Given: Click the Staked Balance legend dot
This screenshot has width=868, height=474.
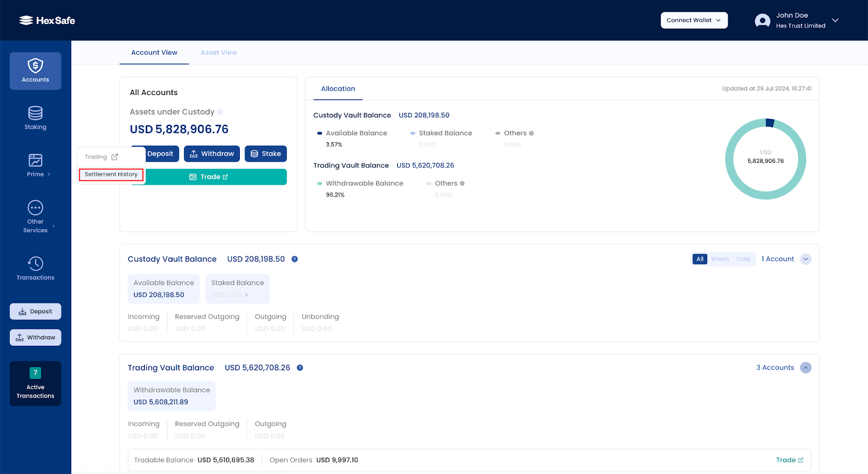Looking at the screenshot, I should (x=413, y=133).
